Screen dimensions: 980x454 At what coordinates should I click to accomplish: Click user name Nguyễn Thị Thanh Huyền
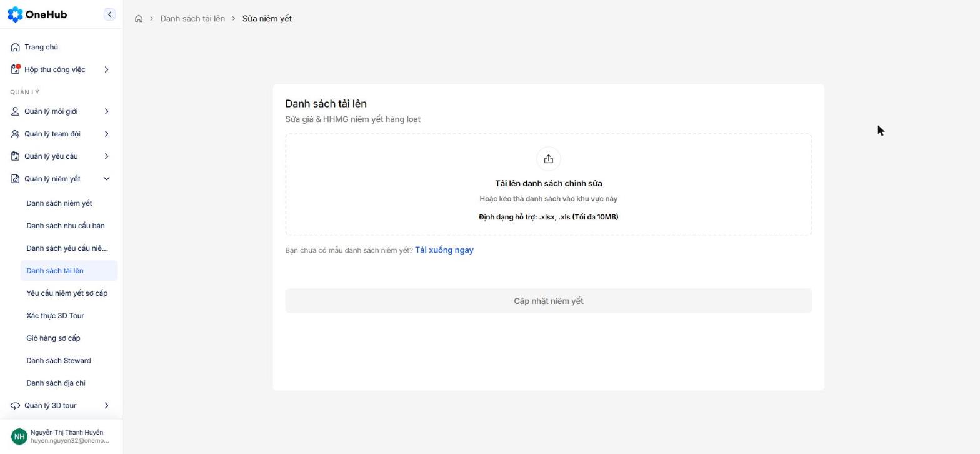(x=67, y=432)
